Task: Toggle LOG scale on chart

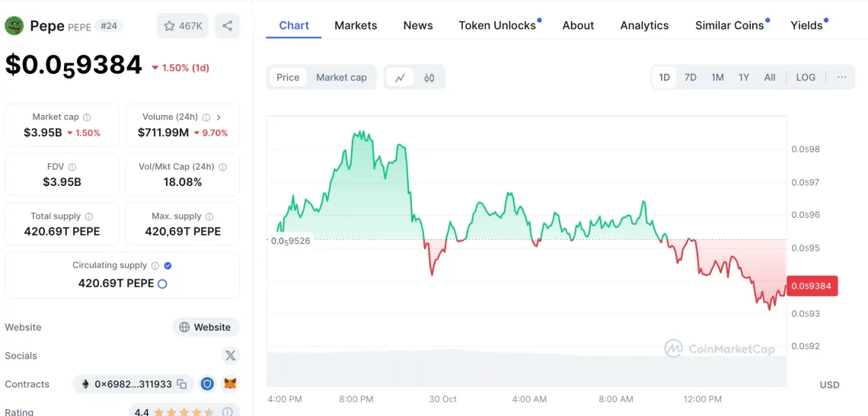Action: click(806, 78)
